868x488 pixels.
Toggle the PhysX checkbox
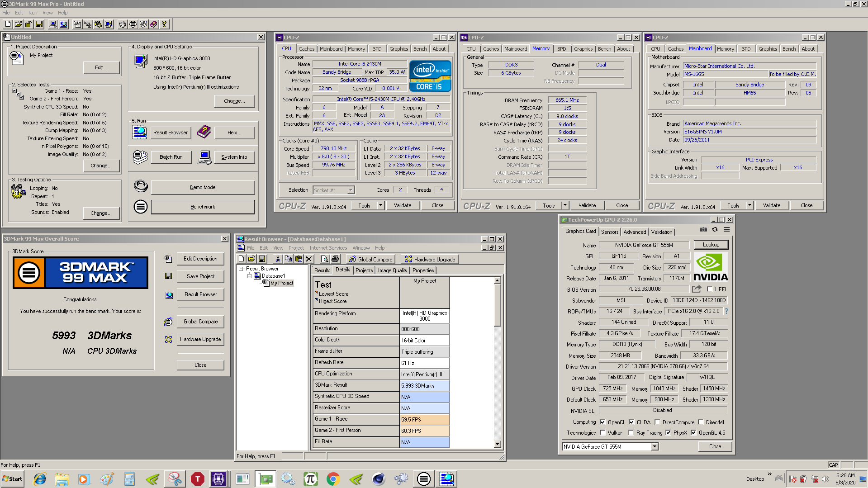coord(668,432)
